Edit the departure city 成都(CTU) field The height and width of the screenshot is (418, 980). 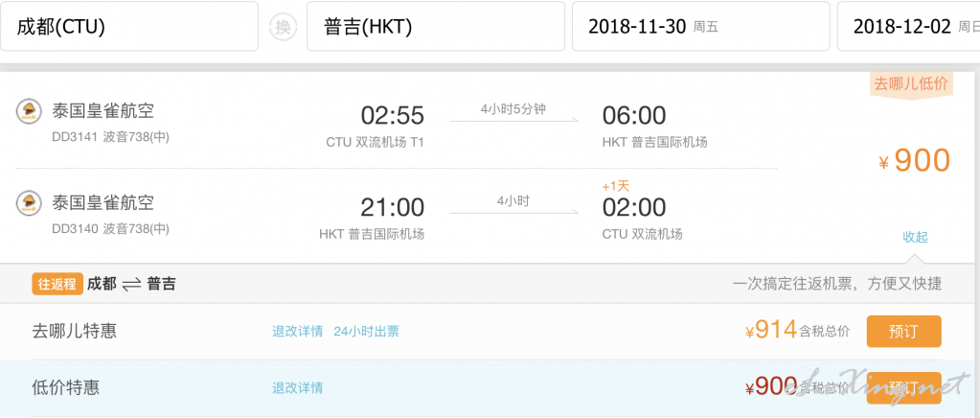(128, 26)
